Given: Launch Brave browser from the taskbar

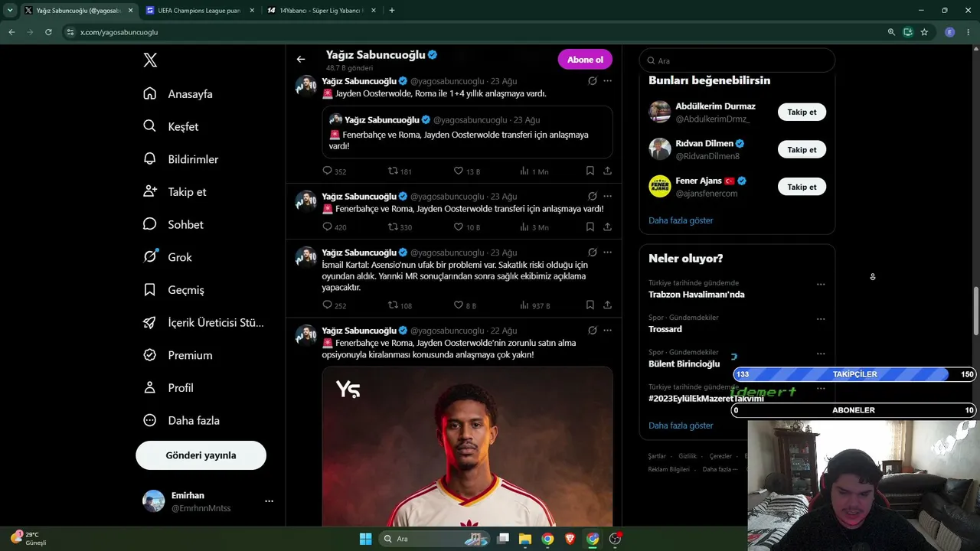Looking at the screenshot, I should click(570, 539).
